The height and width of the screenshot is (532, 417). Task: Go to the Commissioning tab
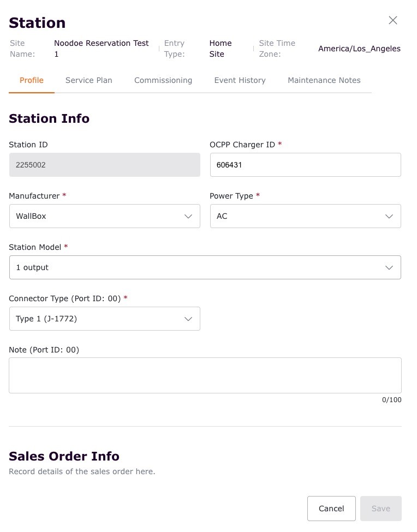[x=163, y=80]
